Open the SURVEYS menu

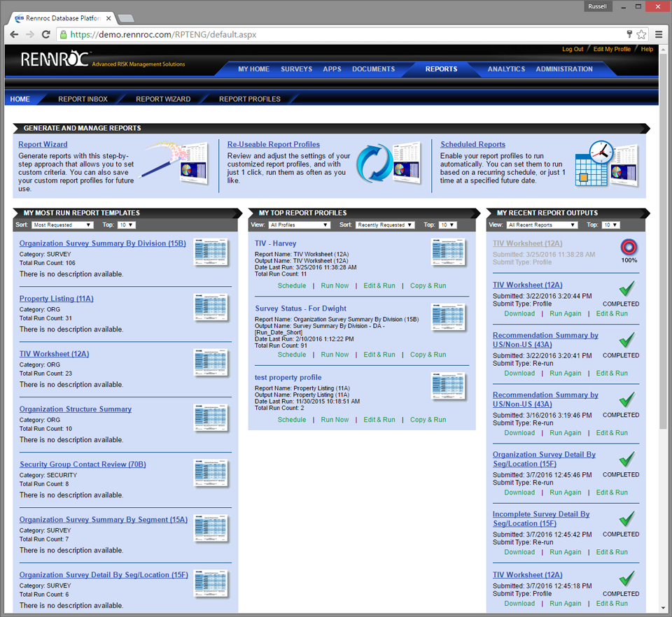[x=297, y=69]
